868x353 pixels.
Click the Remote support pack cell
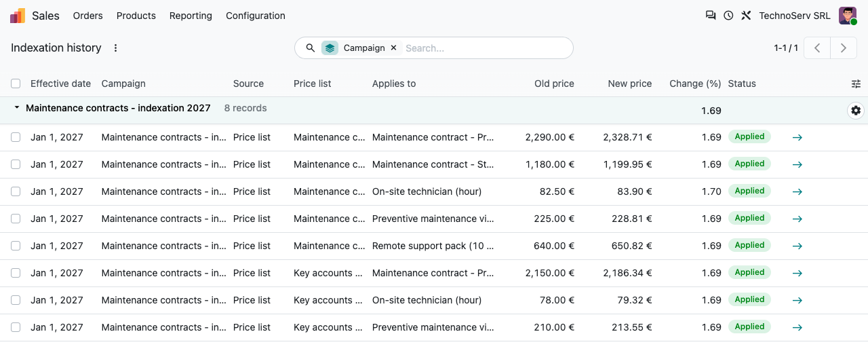pos(433,246)
